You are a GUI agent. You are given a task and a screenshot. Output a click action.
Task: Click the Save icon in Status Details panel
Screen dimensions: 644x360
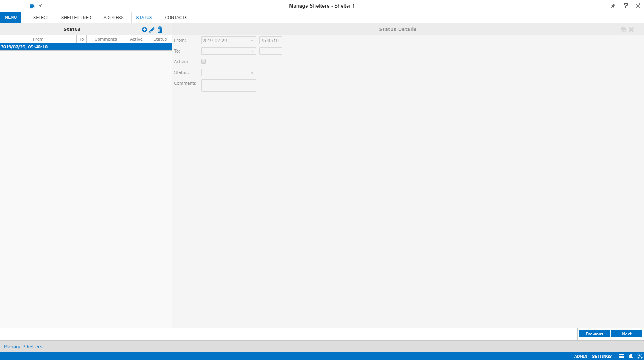(623, 30)
